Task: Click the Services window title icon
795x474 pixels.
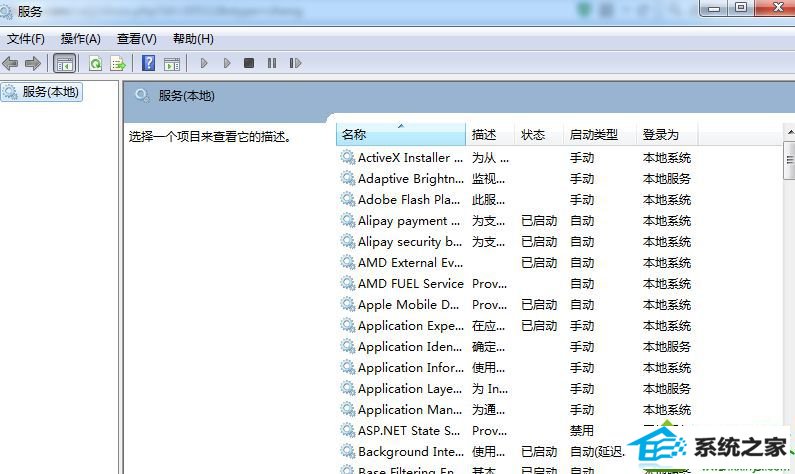Action: click(x=6, y=11)
